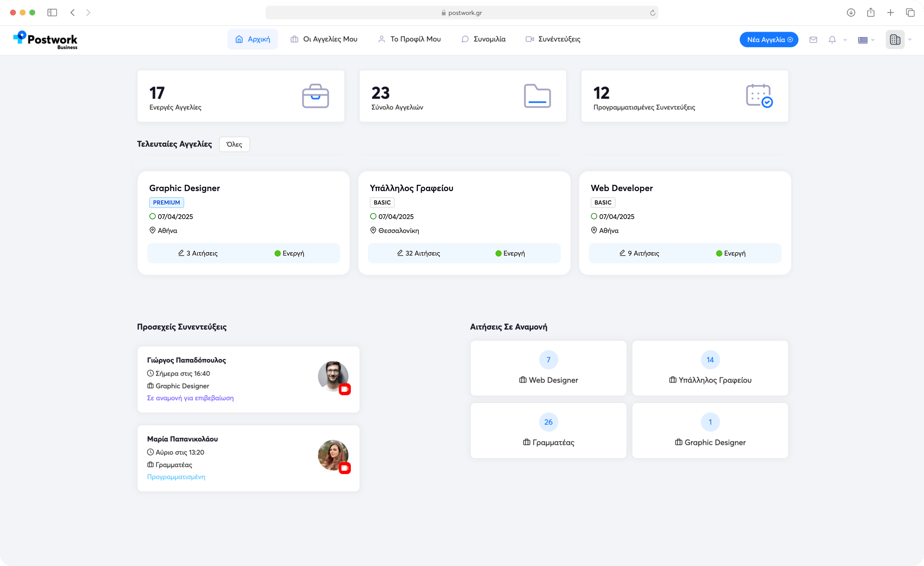Image resolution: width=924 pixels, height=566 pixels.
Task: Reload the page with the refresh icon
Action: coord(653,13)
